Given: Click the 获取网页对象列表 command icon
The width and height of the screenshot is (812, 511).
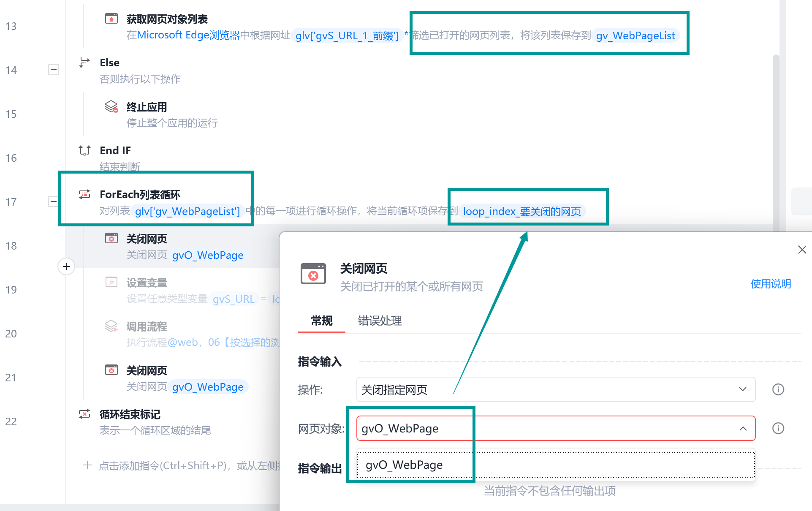Looking at the screenshot, I should 111,19.
